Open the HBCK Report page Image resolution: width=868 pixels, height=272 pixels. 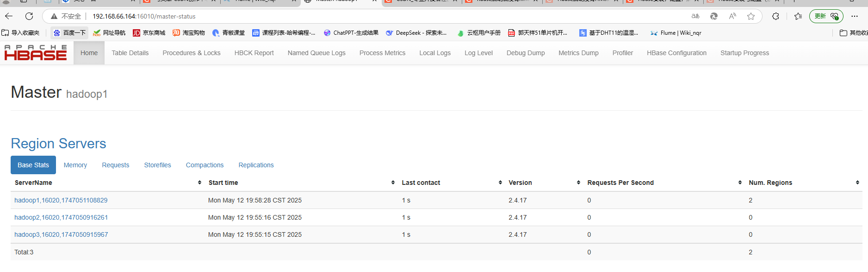(254, 53)
